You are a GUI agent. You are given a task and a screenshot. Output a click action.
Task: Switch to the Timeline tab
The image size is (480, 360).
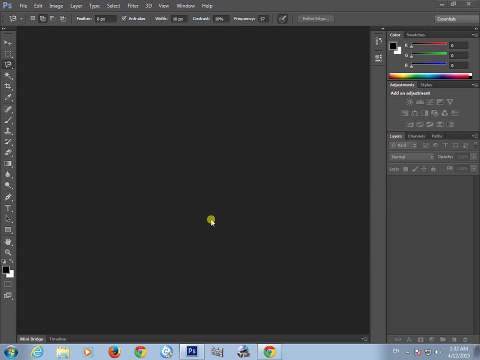[57, 339]
